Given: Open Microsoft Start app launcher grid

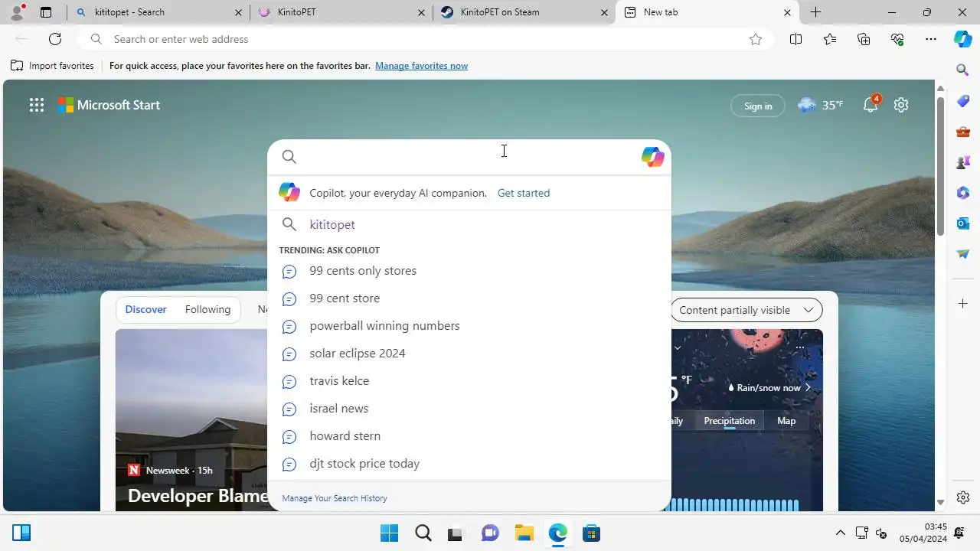Looking at the screenshot, I should [37, 106].
